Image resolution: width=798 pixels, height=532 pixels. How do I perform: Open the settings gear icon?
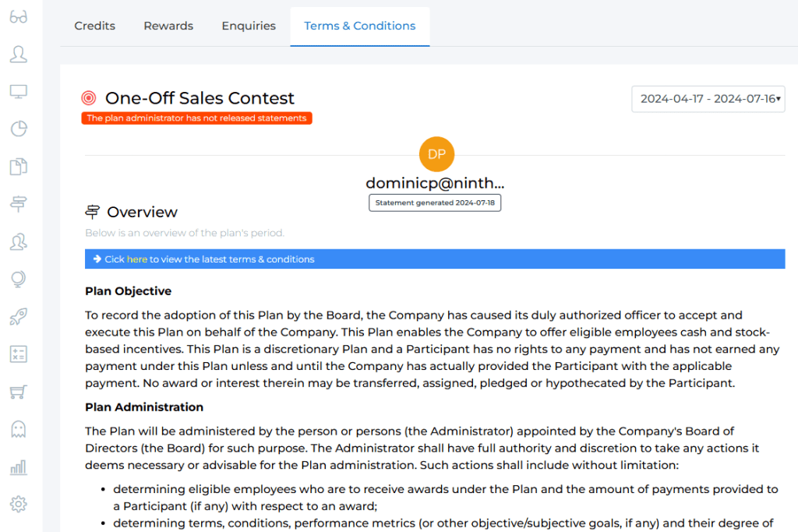(19, 504)
